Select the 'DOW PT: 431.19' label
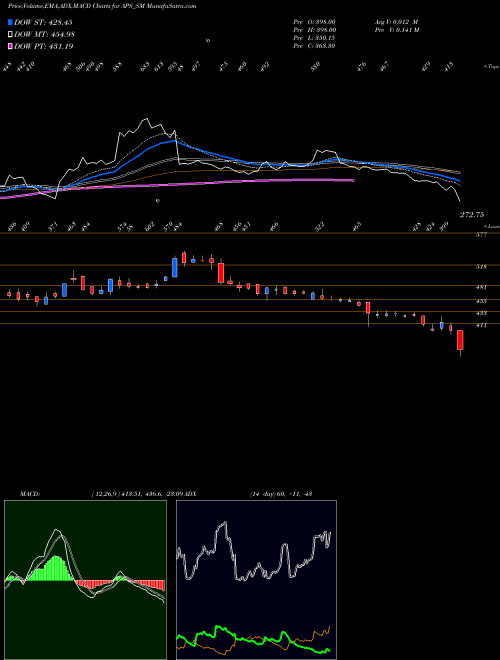This screenshot has height=660, width=500. point(43,46)
